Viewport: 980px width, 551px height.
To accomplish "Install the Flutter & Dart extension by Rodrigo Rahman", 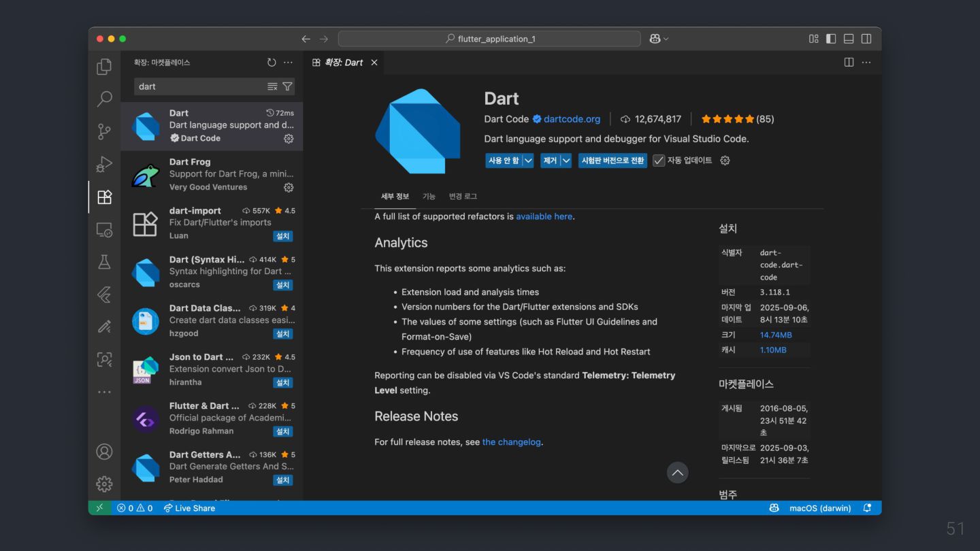I will coord(283,431).
